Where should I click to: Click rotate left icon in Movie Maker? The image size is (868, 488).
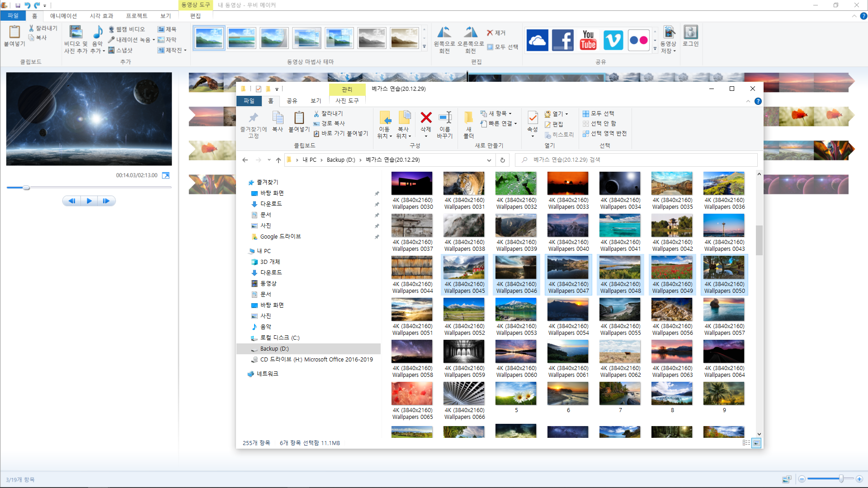444,33
